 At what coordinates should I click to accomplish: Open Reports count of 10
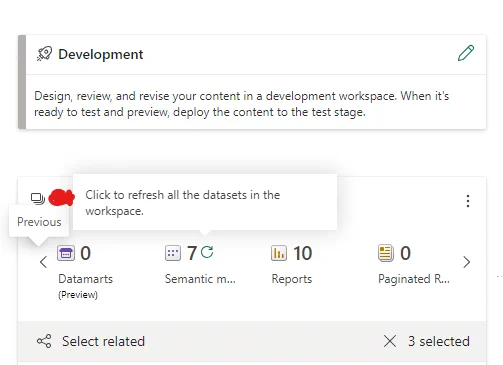[302, 253]
